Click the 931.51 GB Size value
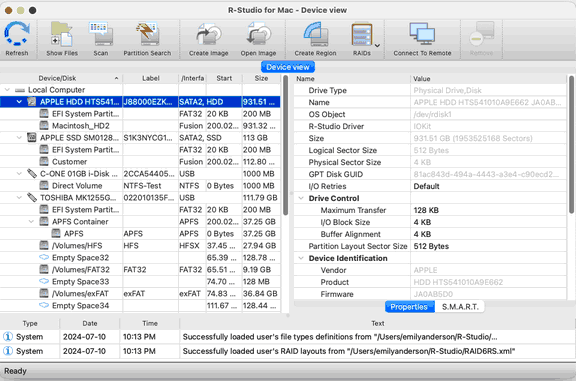Image resolution: width=576 pixels, height=381 pixels. [x=473, y=138]
